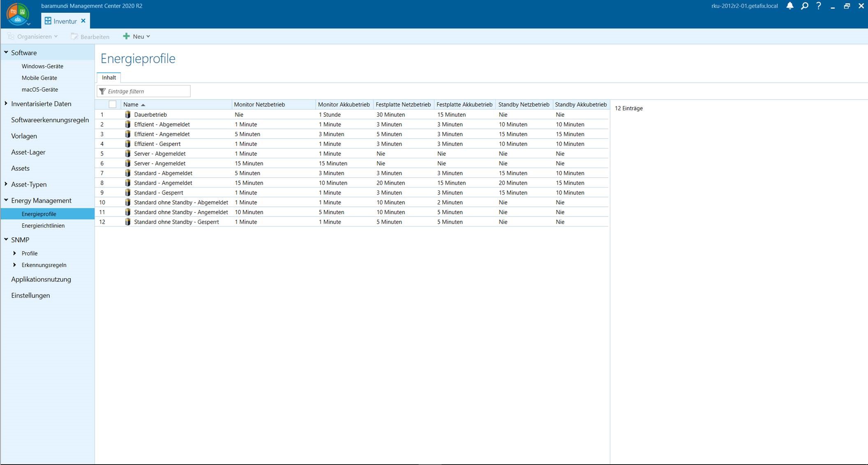Click the Effizient - Abgemeldet profile icon
Viewport: 868px width, 465px height.
pos(128,124)
